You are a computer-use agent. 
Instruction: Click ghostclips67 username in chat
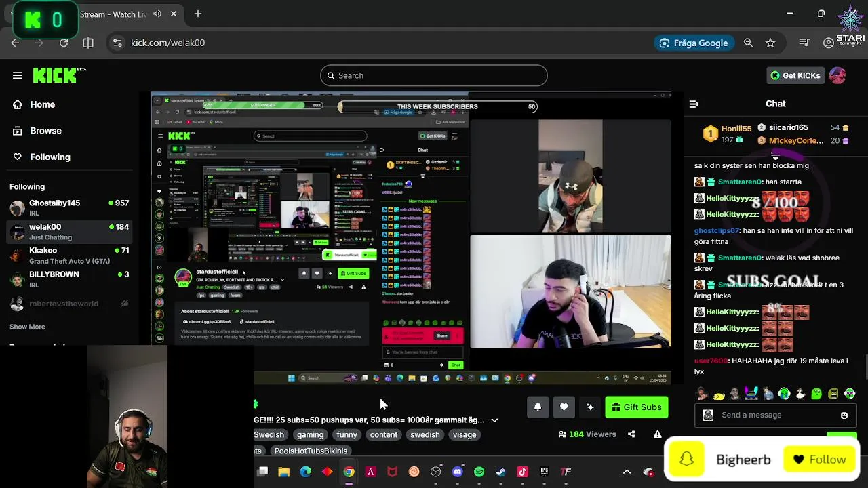[x=716, y=230]
